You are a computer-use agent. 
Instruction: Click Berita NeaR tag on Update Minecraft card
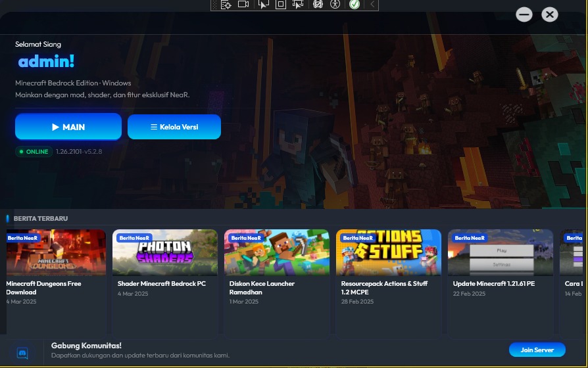tap(469, 238)
